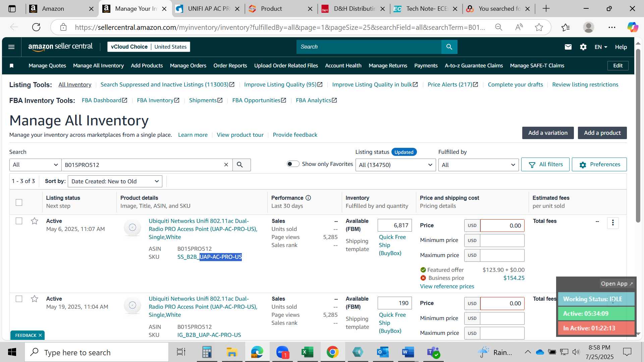Open the All filters panel
This screenshot has height=362, width=644.
[545, 164]
